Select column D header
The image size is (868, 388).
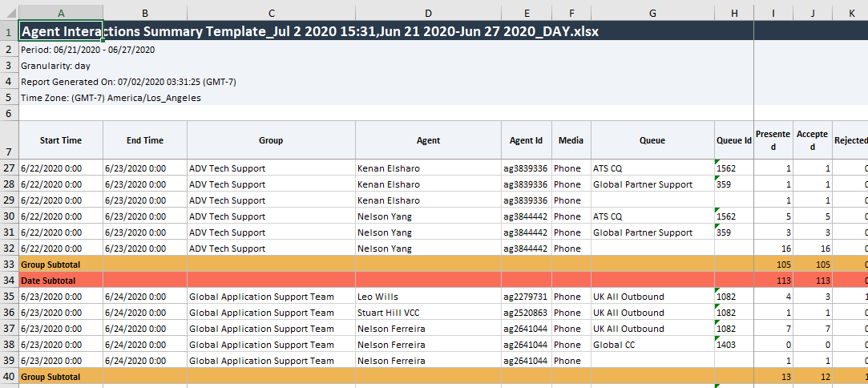(x=429, y=14)
